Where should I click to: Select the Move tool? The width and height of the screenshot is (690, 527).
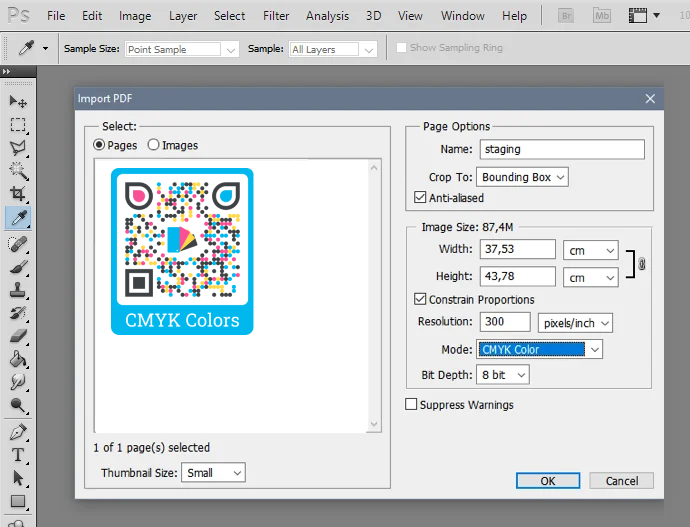[18, 102]
